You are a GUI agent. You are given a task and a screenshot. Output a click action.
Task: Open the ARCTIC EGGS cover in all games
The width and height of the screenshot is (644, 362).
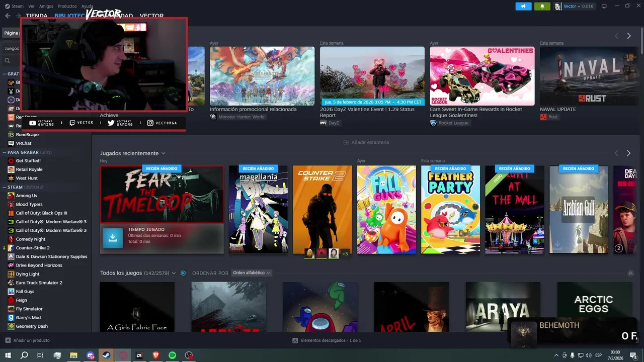pyautogui.click(x=594, y=307)
